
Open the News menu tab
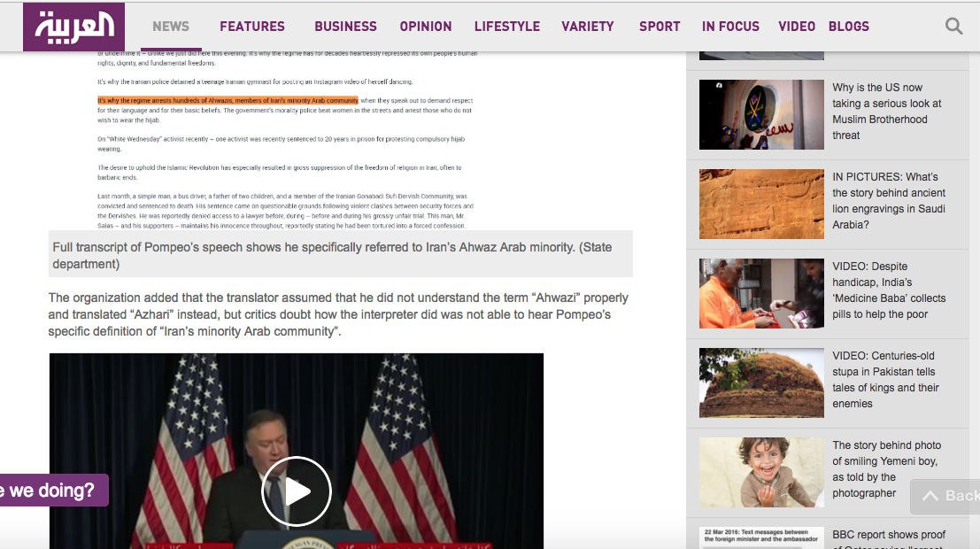point(171,27)
